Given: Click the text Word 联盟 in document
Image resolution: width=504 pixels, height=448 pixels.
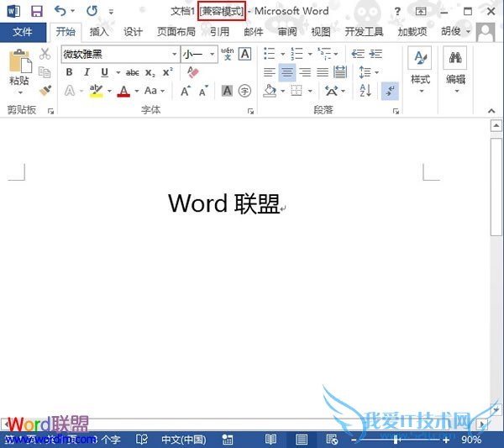Looking at the screenshot, I should 223,203.
